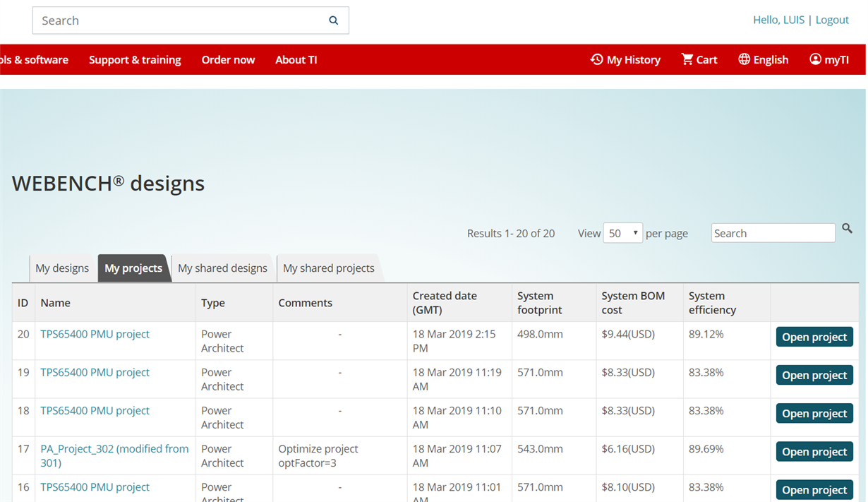
Task: Open the About TI menu
Action: click(296, 60)
